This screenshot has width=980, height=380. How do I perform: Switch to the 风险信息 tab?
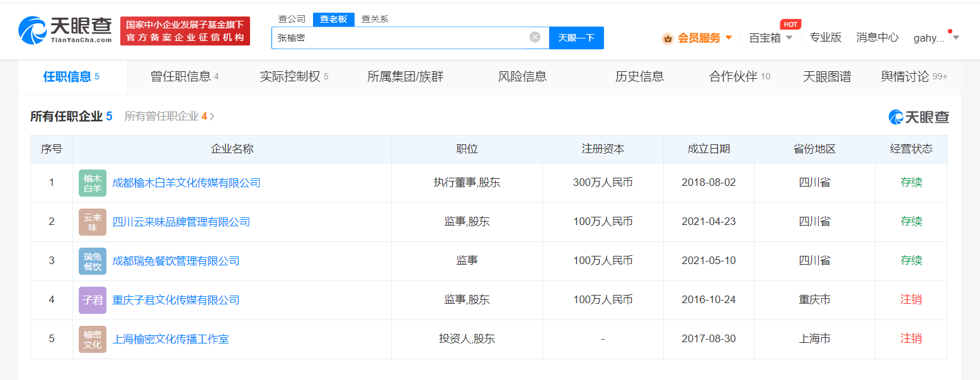pos(521,76)
